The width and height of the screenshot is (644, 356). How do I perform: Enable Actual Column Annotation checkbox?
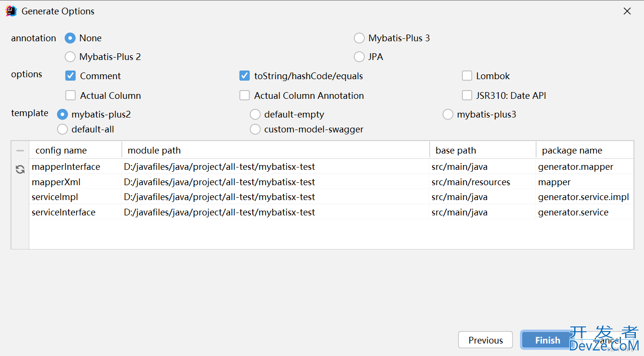coord(245,95)
